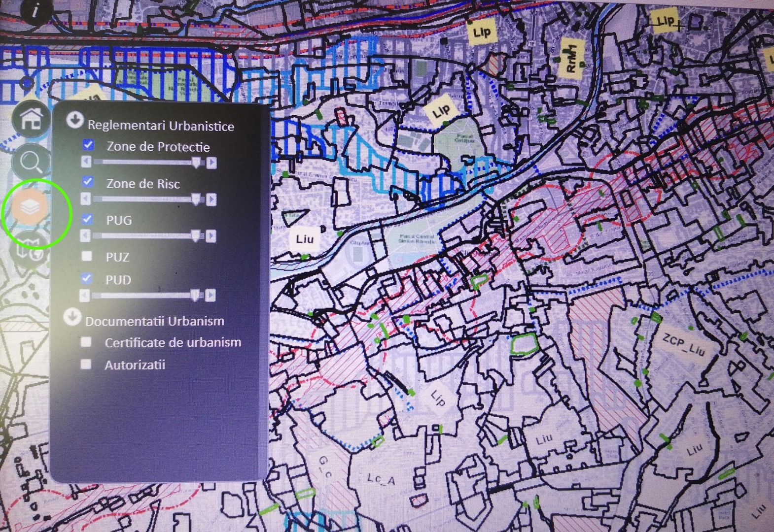774x532 pixels.
Task: Enable the PUZ layer checkbox
Action: [x=87, y=256]
